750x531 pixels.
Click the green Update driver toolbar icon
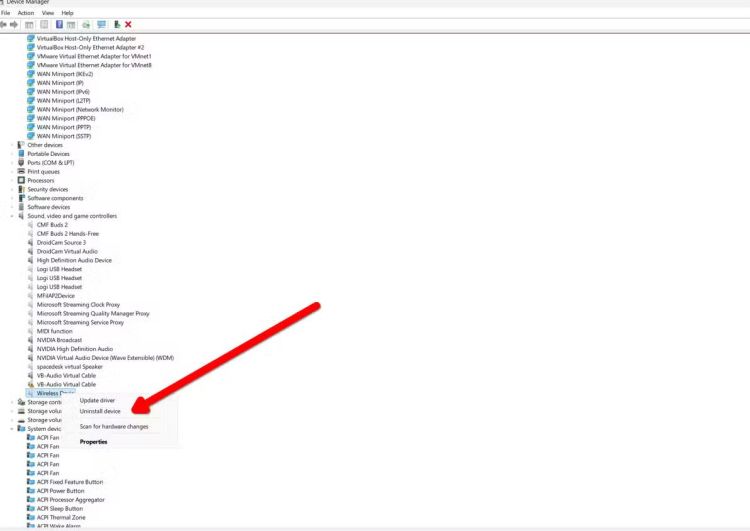[87, 24]
